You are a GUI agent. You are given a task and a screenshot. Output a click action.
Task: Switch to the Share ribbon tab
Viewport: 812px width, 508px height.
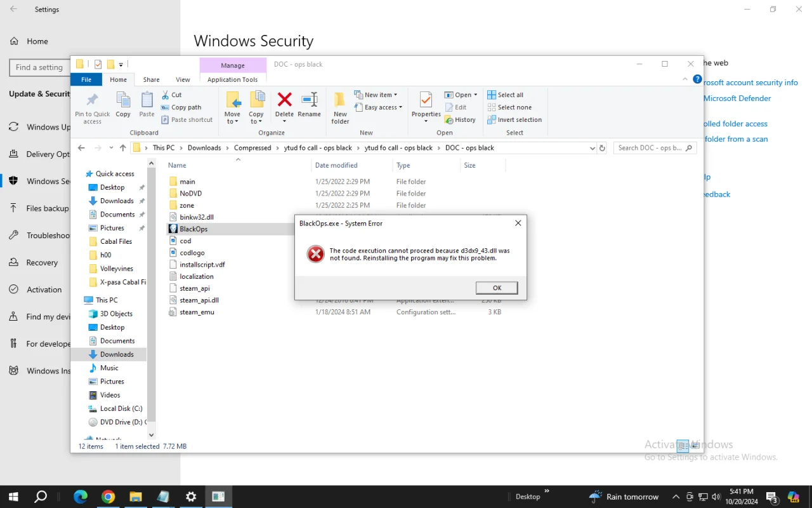[151, 79]
